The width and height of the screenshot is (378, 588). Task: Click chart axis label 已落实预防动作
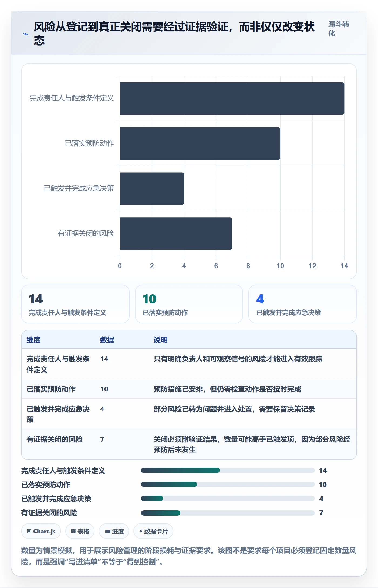point(89,143)
